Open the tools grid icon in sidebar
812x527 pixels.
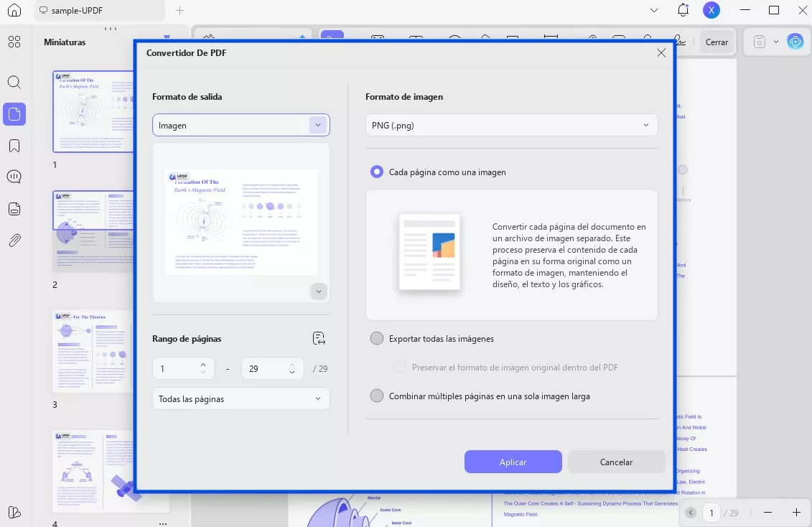(14, 42)
